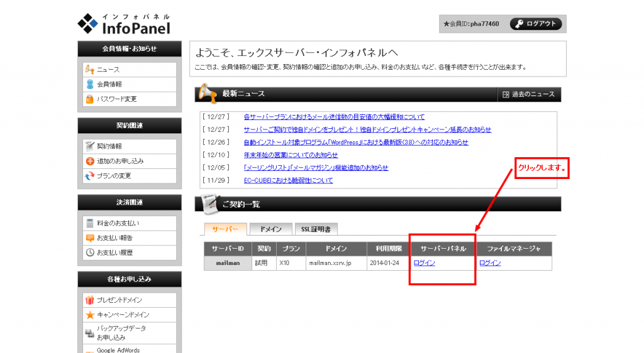Open 料金のお支払い menu entry

pos(130,223)
